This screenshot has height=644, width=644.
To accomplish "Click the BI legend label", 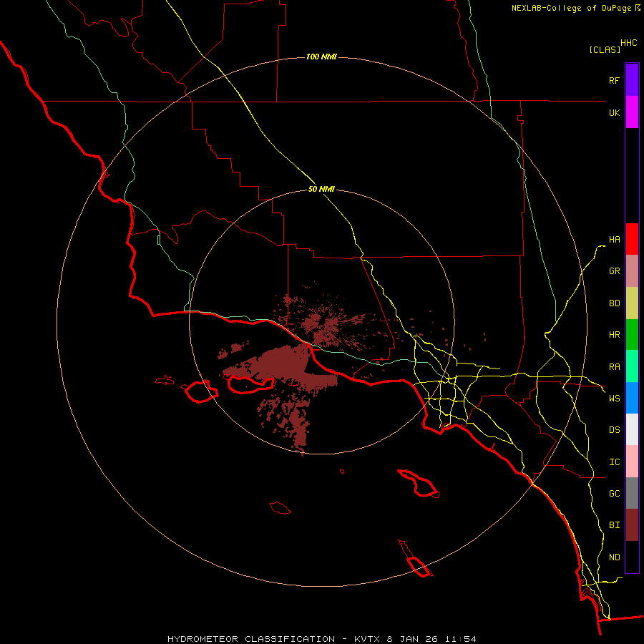I will [614, 525].
